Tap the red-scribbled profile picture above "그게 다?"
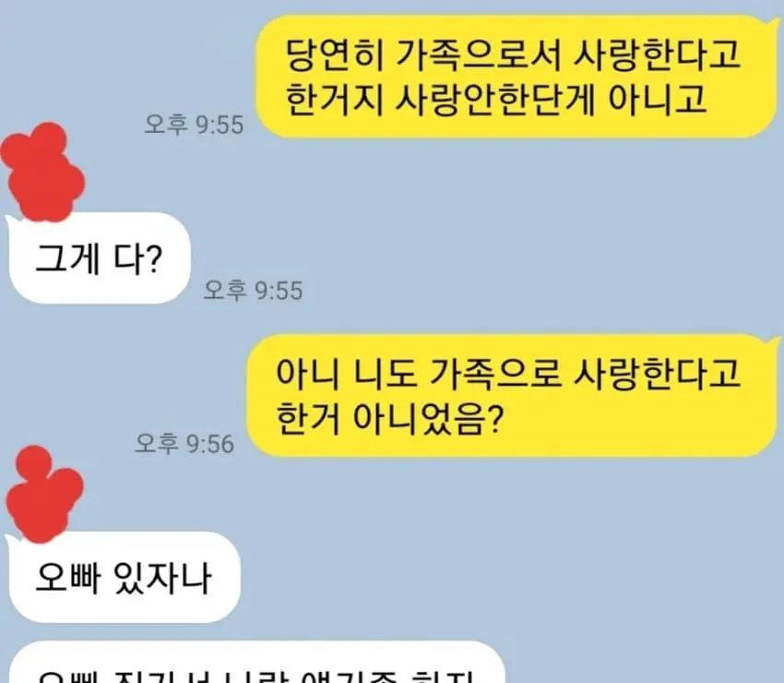The height and width of the screenshot is (683, 784). click(43, 172)
